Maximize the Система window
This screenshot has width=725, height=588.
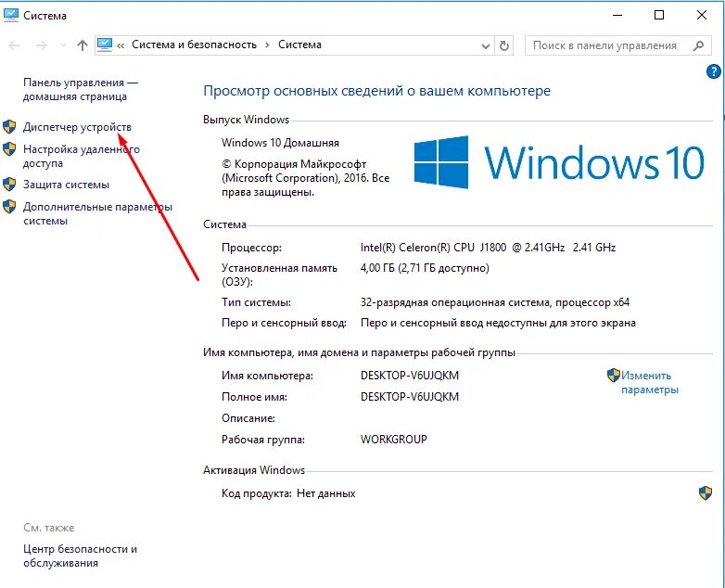tap(659, 15)
